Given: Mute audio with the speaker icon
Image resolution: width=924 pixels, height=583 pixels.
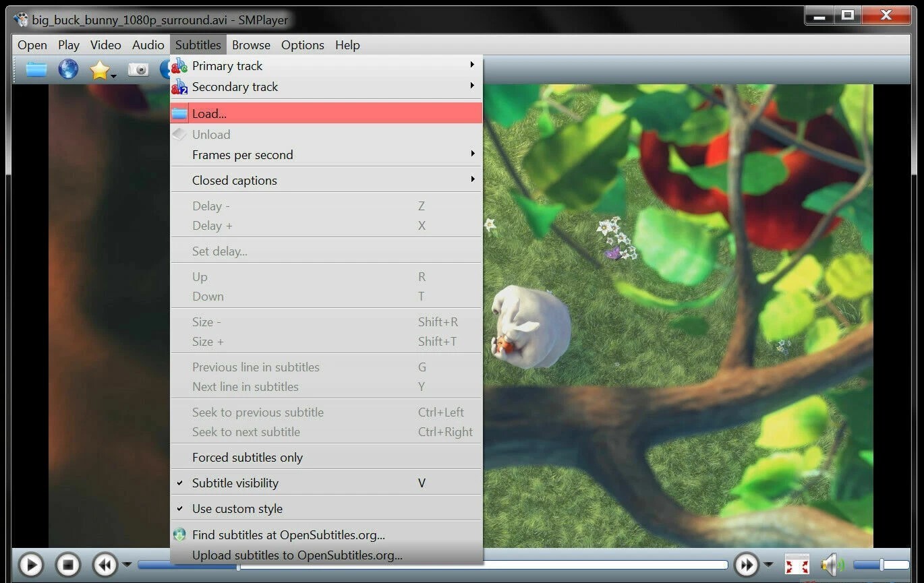Looking at the screenshot, I should point(832,564).
